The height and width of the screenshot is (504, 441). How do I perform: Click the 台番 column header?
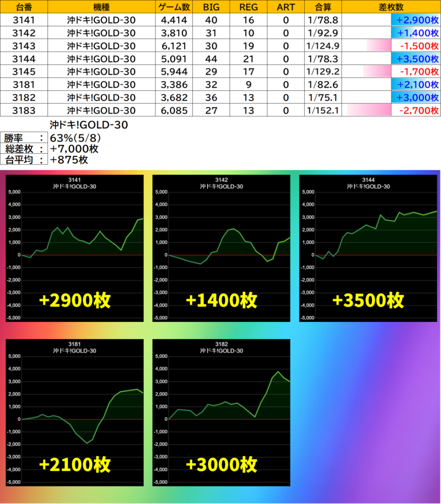[24, 7]
